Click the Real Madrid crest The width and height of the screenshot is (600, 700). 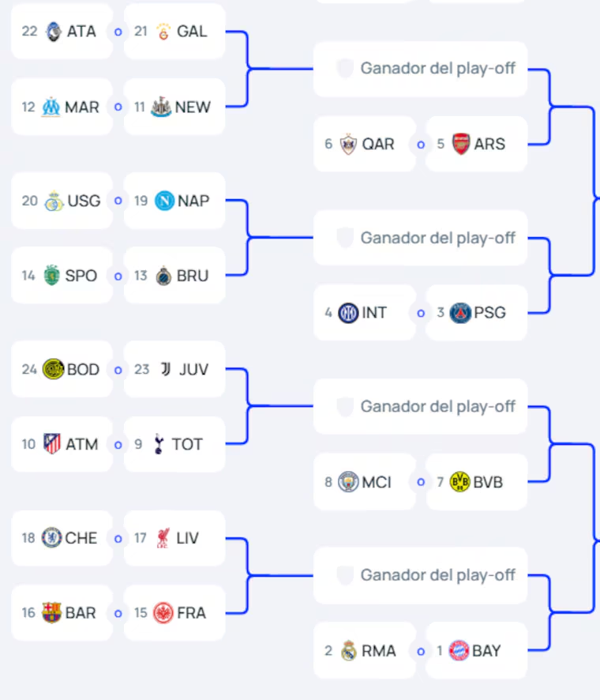pyautogui.click(x=349, y=651)
